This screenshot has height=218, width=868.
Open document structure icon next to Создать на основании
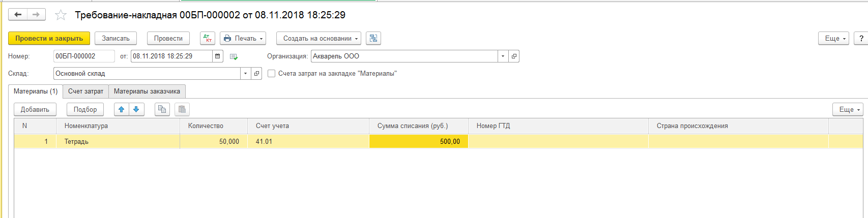point(373,38)
